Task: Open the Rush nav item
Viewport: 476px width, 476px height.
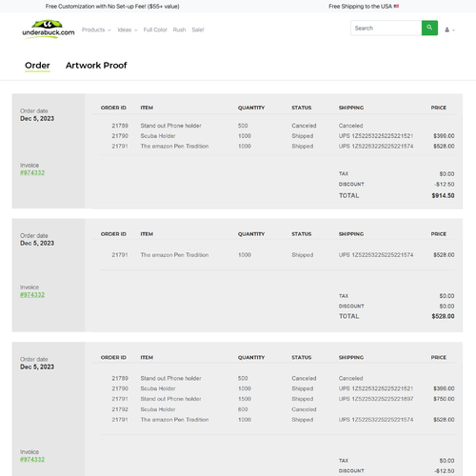Action: (179, 30)
